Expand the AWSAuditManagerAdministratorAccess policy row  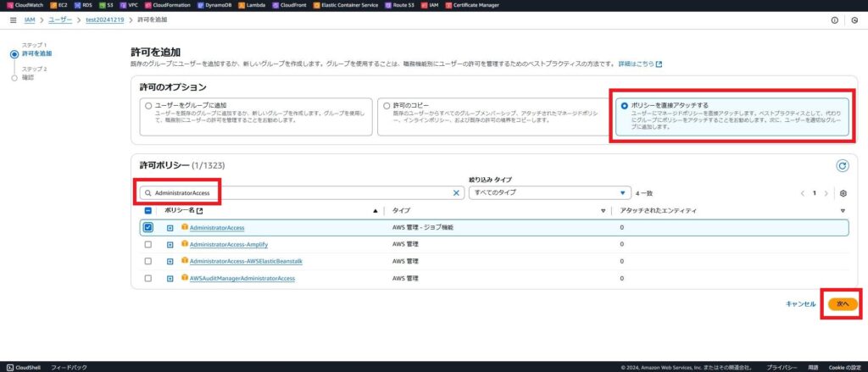170,278
